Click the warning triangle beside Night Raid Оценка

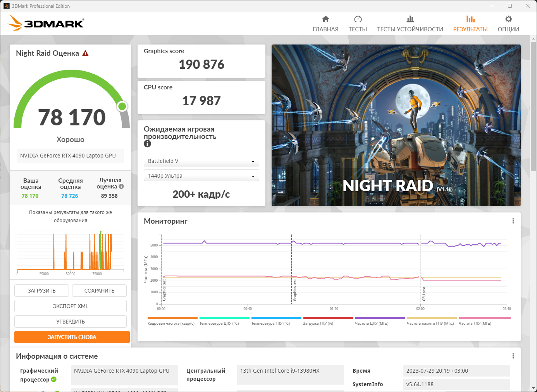click(x=85, y=53)
